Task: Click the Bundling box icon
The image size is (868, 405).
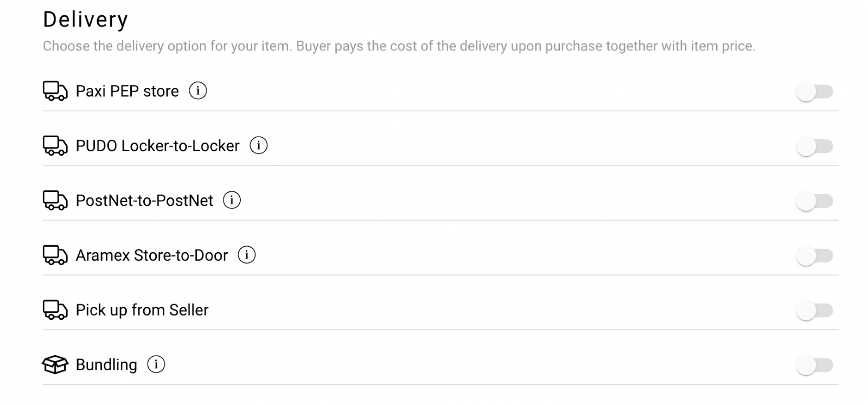Action: point(55,365)
